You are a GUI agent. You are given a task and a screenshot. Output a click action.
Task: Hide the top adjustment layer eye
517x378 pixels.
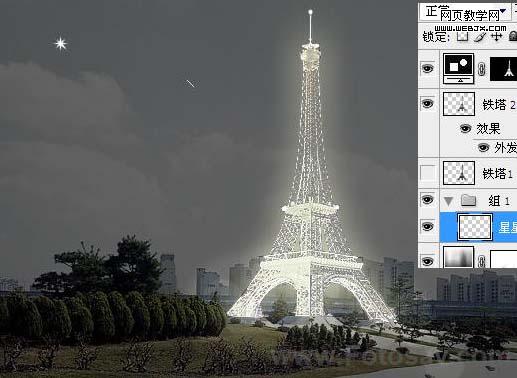tap(428, 69)
